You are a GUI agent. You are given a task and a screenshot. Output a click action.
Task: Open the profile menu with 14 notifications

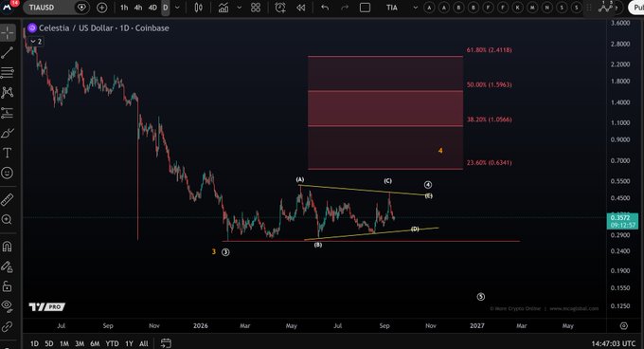click(x=9, y=7)
